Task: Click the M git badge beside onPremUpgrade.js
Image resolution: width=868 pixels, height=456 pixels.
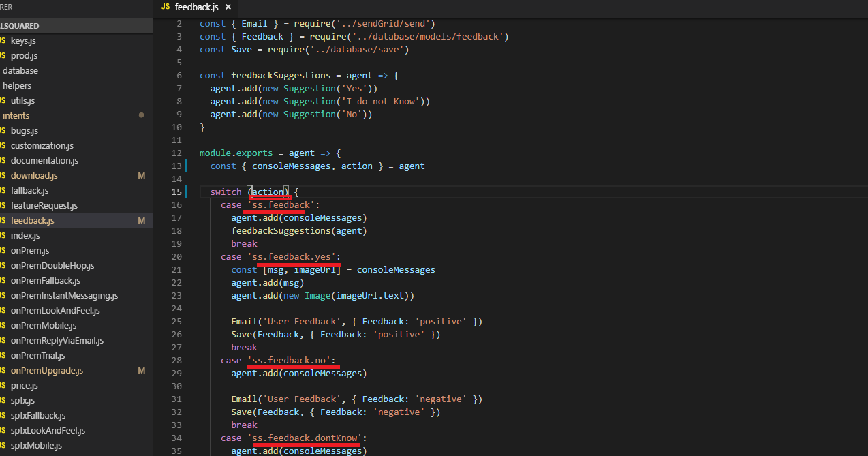Action: 141,371
